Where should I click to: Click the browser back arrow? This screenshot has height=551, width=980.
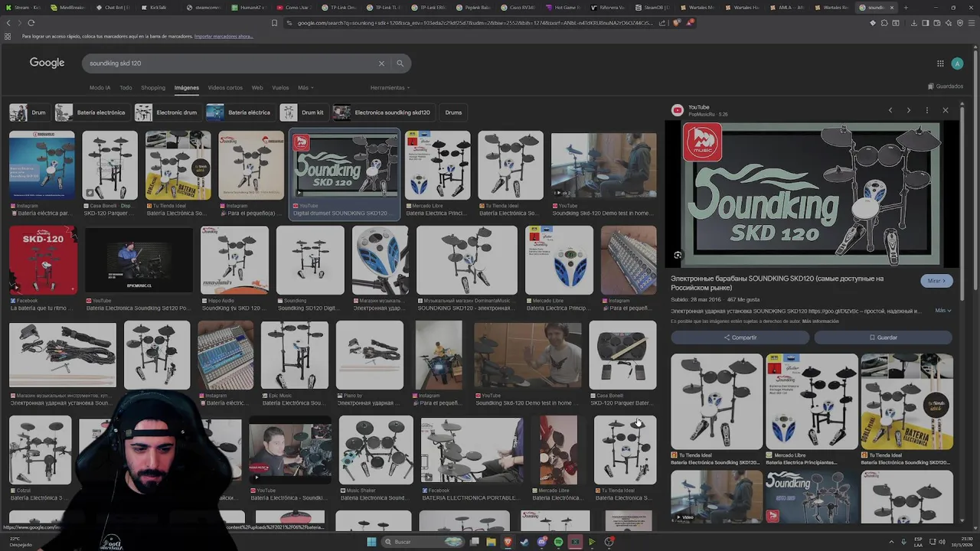tap(8, 23)
